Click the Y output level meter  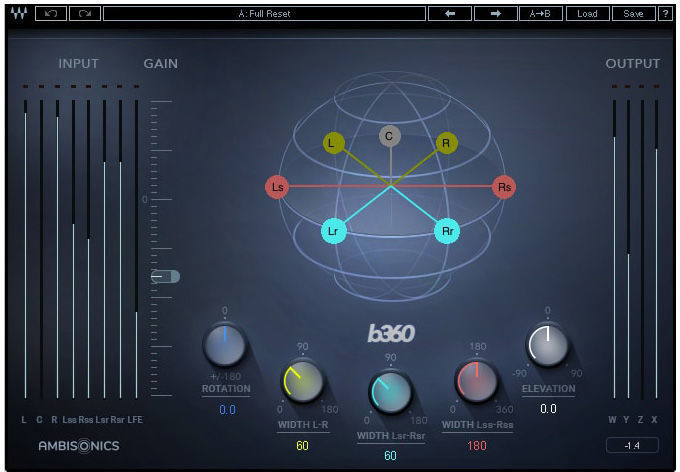(x=628, y=249)
